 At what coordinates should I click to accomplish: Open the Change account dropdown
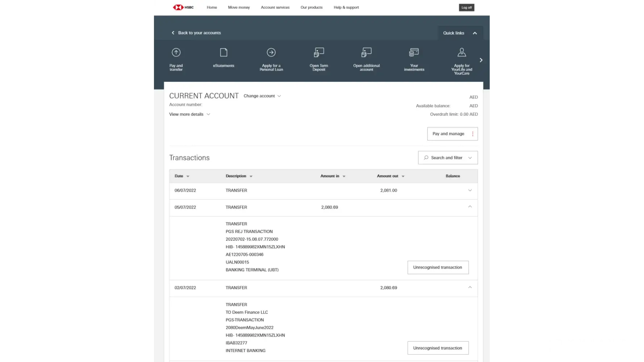[262, 96]
